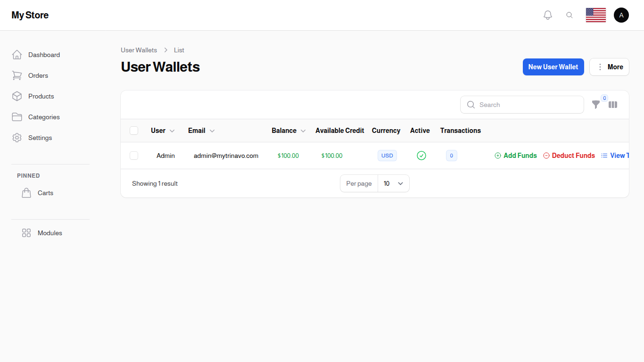
Task: Select the Products box icon in sidebar
Action: [17, 96]
